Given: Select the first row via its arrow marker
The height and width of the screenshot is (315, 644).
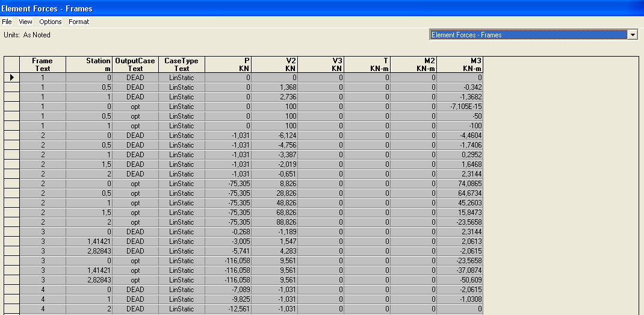Looking at the screenshot, I should coord(12,77).
